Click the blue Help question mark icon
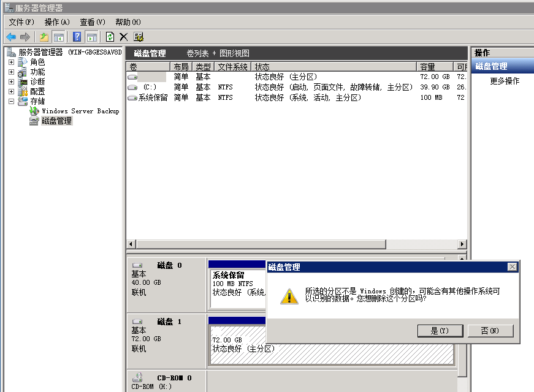This screenshot has width=534, height=392. pyautogui.click(x=77, y=37)
